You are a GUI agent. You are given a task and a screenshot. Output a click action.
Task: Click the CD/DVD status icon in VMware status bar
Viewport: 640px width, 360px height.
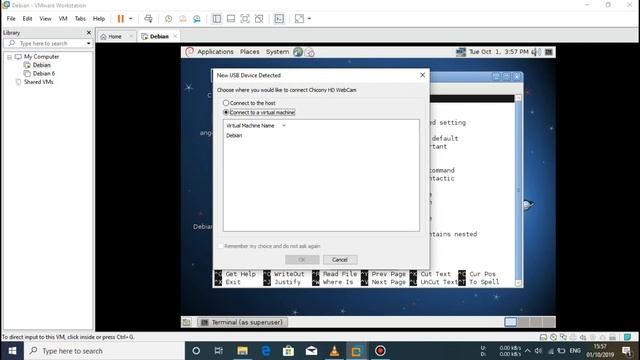(553, 337)
